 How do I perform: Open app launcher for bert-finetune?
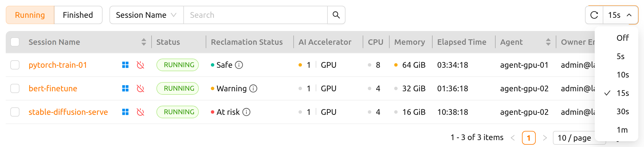(125, 88)
